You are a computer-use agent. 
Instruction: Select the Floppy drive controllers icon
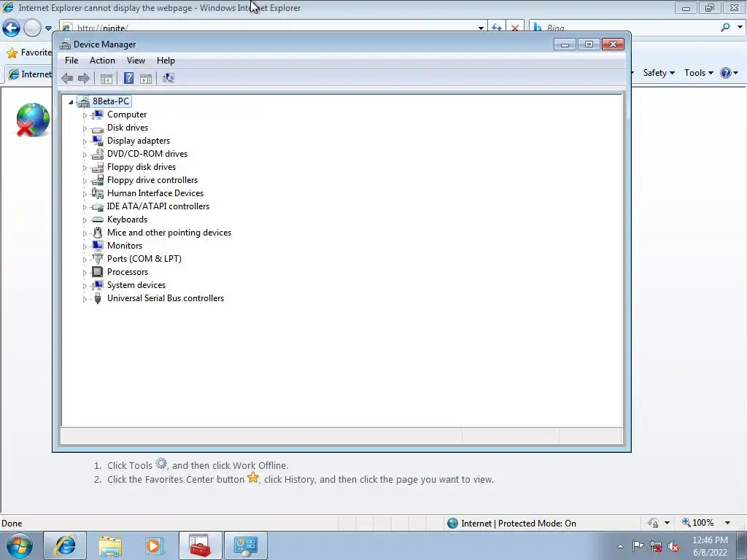click(x=97, y=180)
